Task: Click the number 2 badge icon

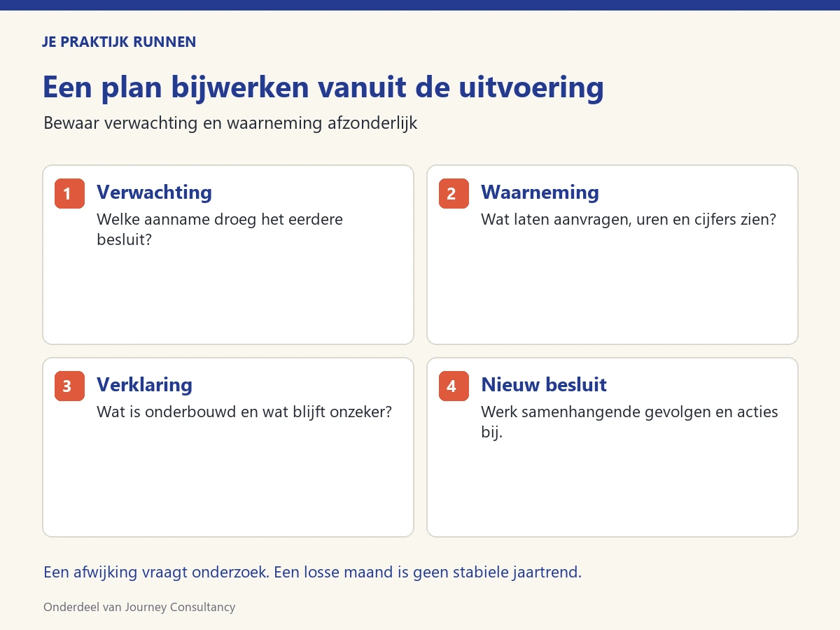Action: (454, 194)
